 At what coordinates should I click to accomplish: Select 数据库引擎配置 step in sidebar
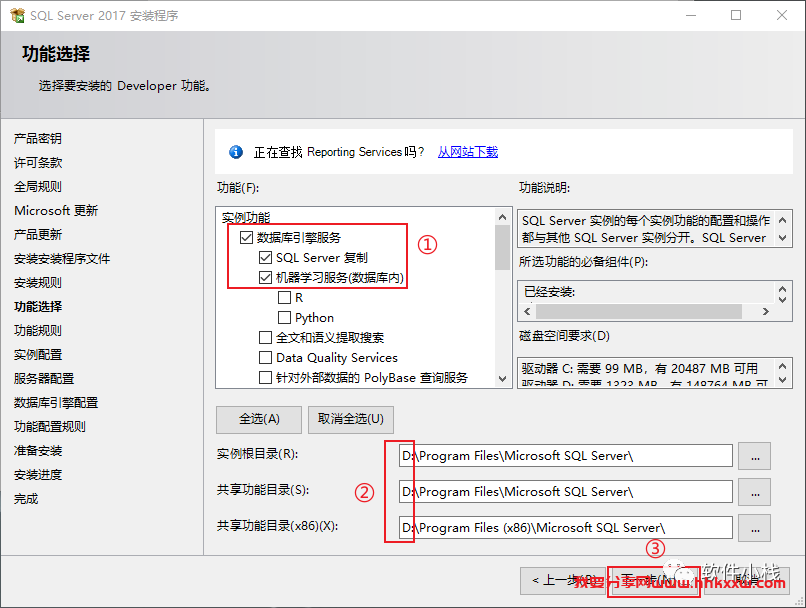(x=56, y=403)
